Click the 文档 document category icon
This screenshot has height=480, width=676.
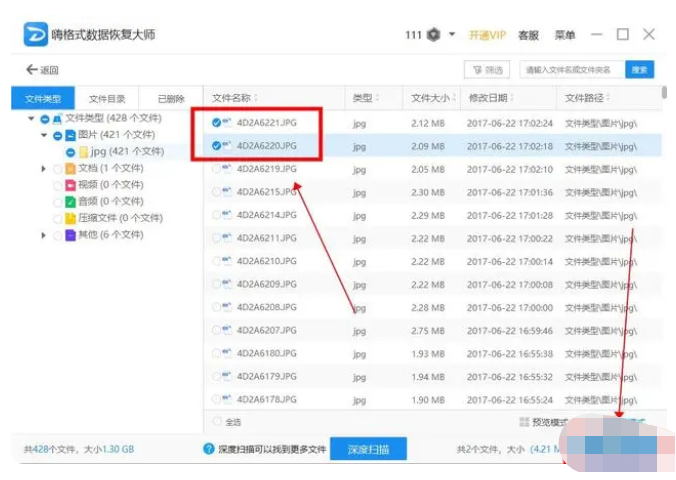[x=70, y=168]
